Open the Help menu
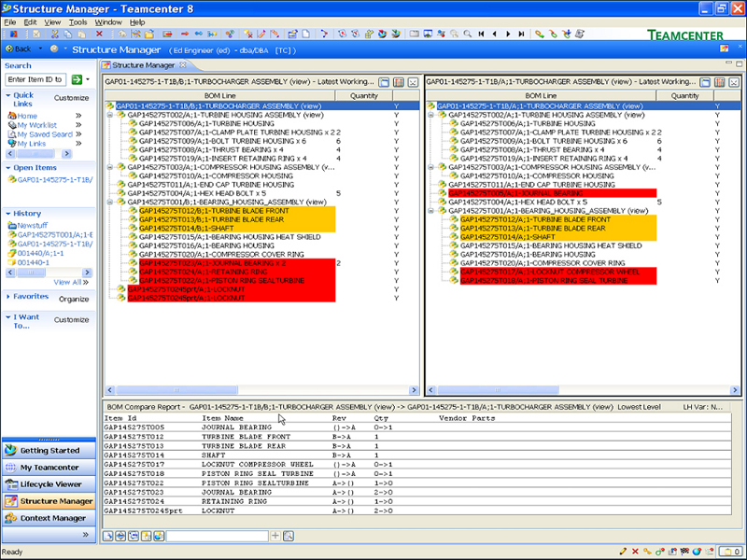 click(x=137, y=21)
